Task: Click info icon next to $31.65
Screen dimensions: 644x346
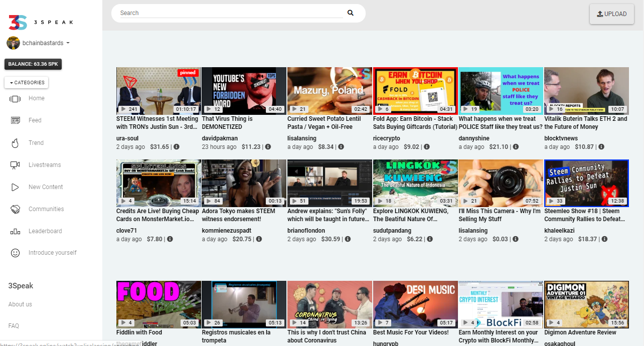Action: (x=177, y=147)
